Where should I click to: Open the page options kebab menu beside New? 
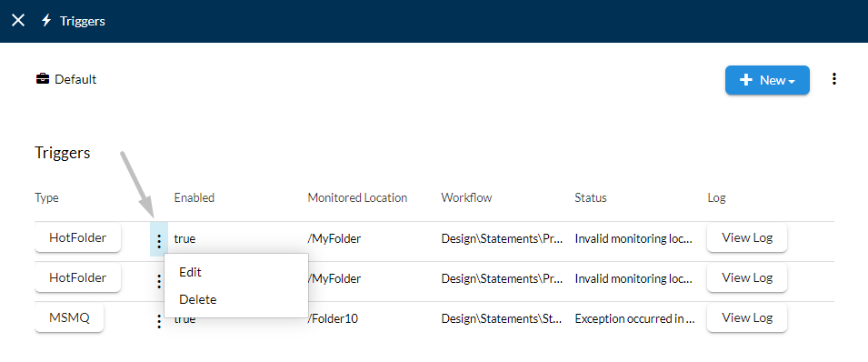coord(833,79)
